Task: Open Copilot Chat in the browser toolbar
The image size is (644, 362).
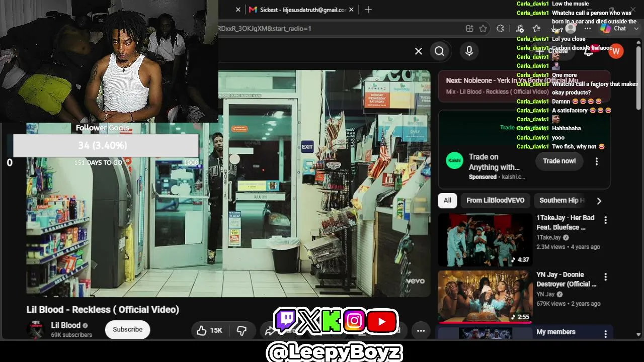Action: pos(614,29)
